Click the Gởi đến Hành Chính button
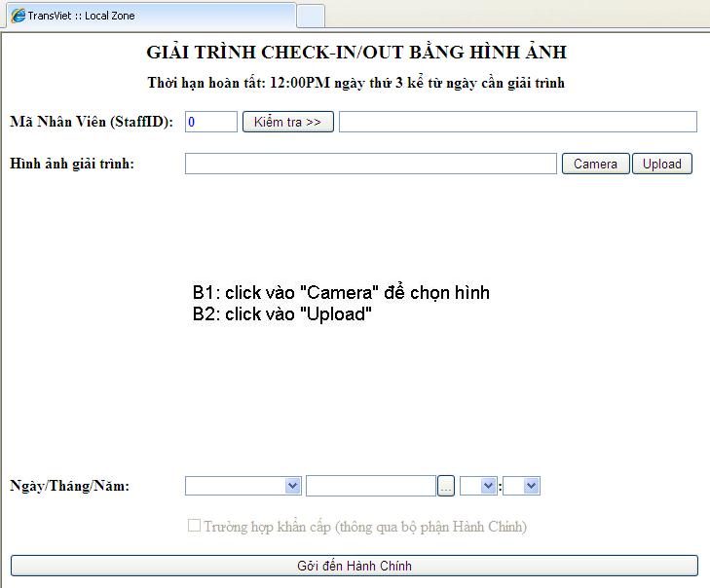This screenshot has width=710, height=588. [355, 566]
